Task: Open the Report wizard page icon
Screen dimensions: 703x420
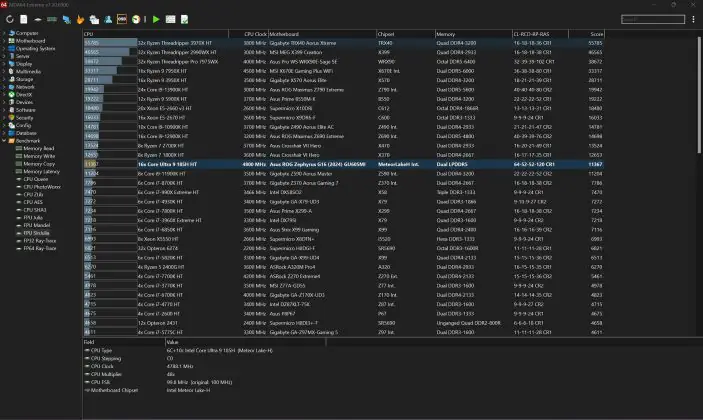Action: pos(24,19)
